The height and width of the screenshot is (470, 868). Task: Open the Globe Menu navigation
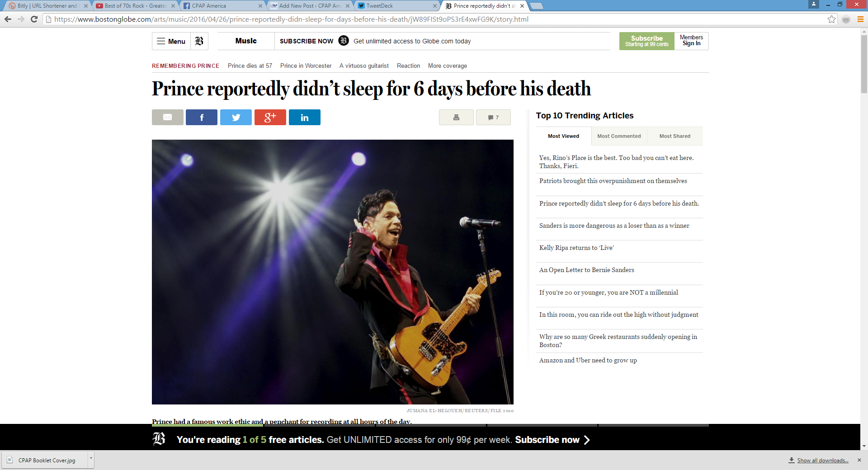[x=171, y=41]
